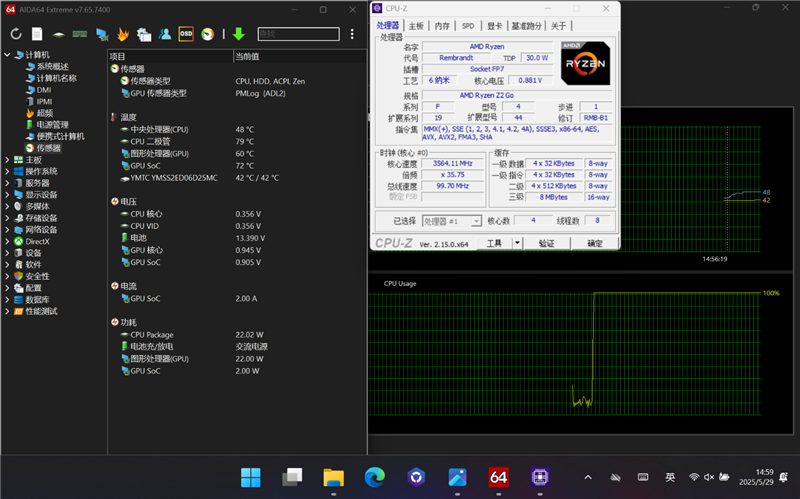Select 电源管理 in the tree
800x499 pixels.
53,124
